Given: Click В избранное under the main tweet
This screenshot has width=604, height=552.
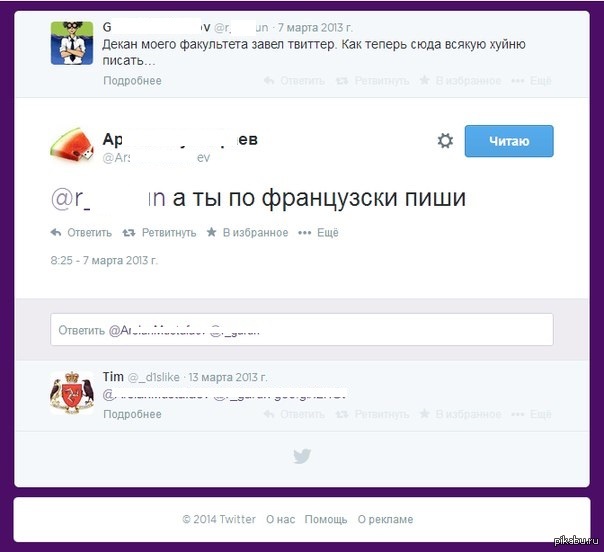Looking at the screenshot, I should click(255, 233).
